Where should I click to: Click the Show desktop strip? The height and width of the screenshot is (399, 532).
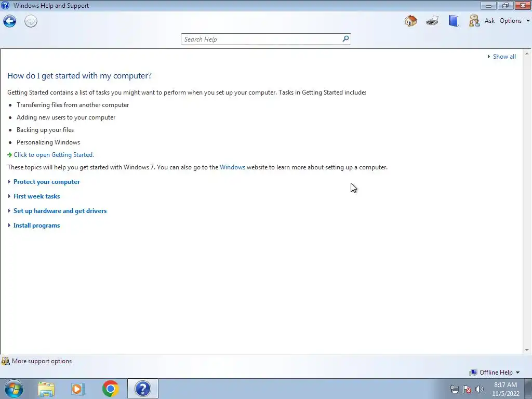tap(528, 389)
